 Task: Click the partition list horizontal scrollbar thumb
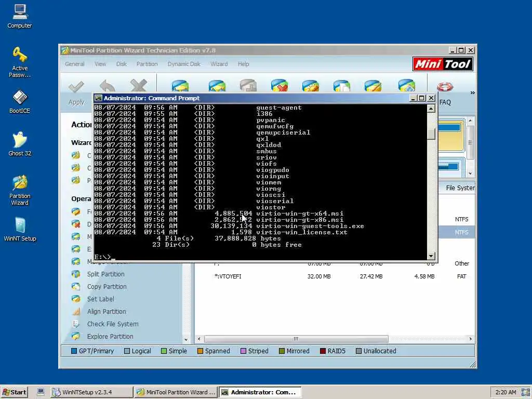296,339
